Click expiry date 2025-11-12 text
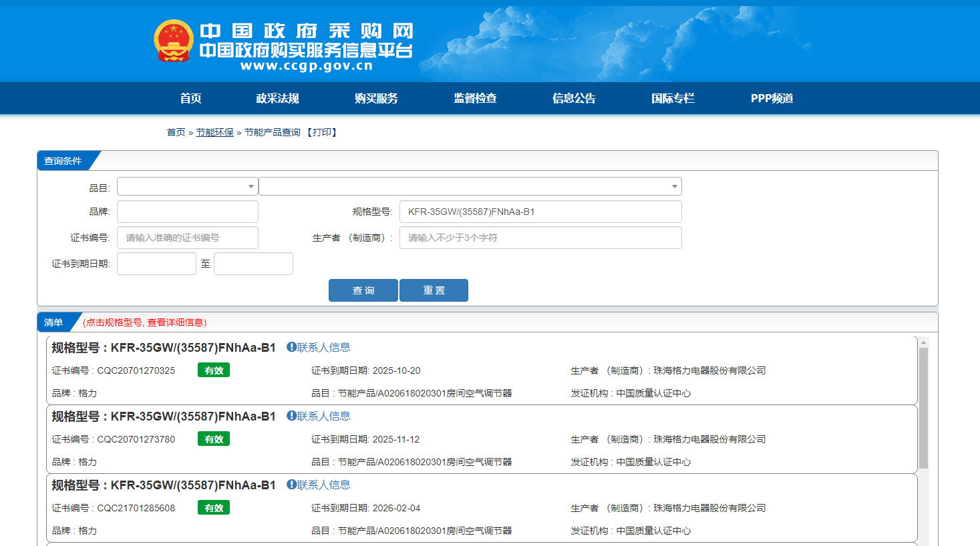980x546 pixels. coord(396,439)
